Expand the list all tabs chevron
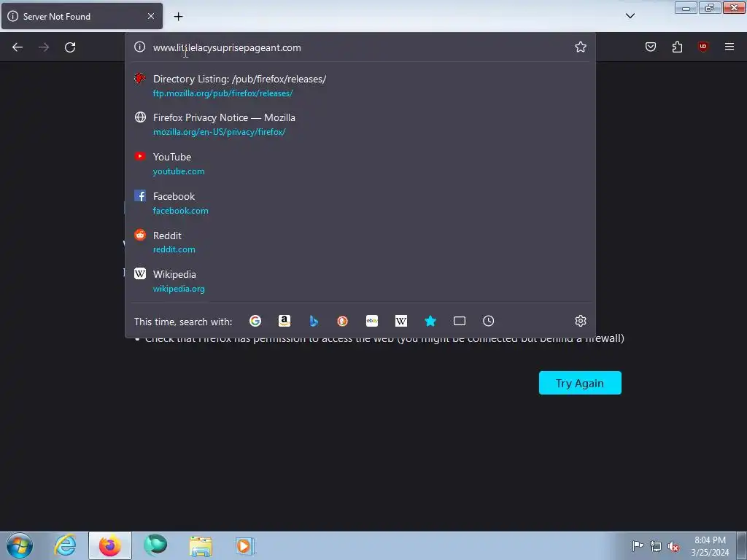This screenshot has width=747, height=560. [x=630, y=16]
